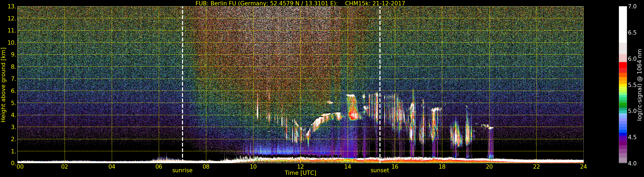Screen dimensions: 644x177
Task: Click the "7.0" colorbar scale value
Action: click(x=632, y=6)
